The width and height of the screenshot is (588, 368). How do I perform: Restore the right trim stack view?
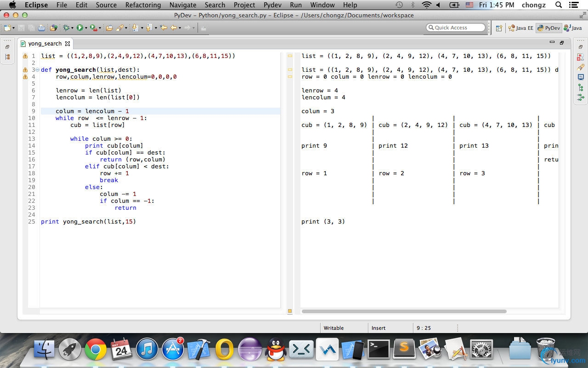pos(581,47)
